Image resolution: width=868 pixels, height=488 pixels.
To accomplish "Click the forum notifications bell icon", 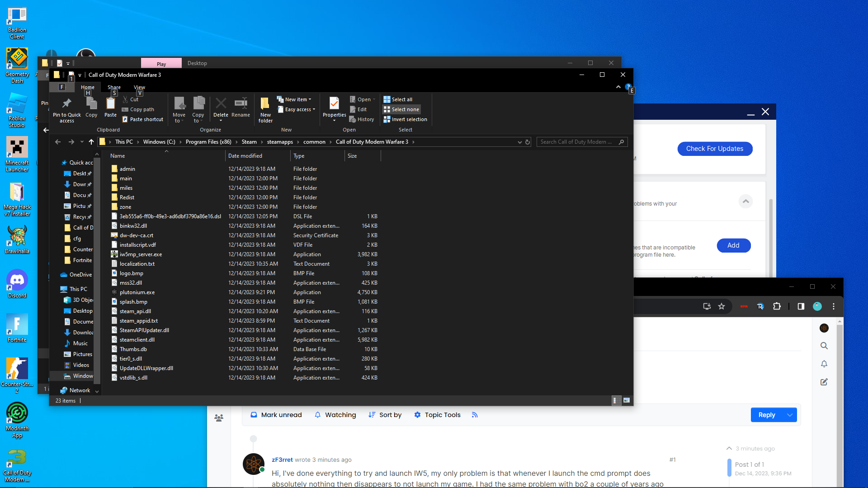I will pos(824,364).
